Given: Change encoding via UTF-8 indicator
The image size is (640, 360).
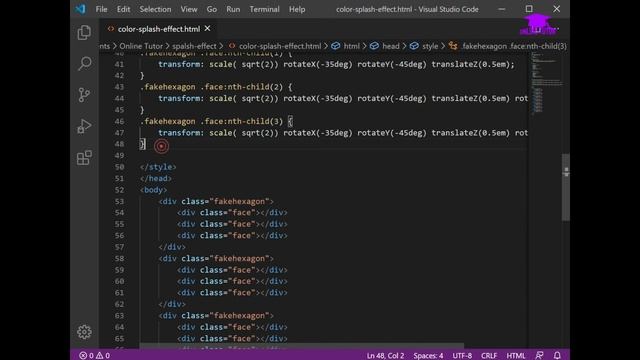Looking at the screenshot, I should pos(462,356).
